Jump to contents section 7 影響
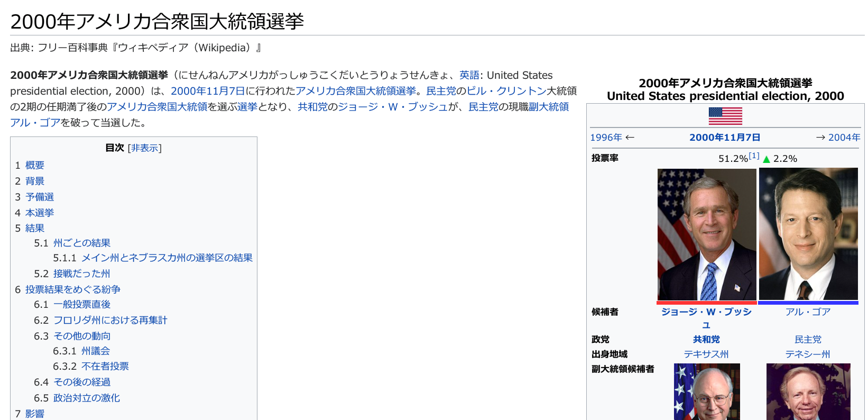The width and height of the screenshot is (868, 420). [x=30, y=414]
